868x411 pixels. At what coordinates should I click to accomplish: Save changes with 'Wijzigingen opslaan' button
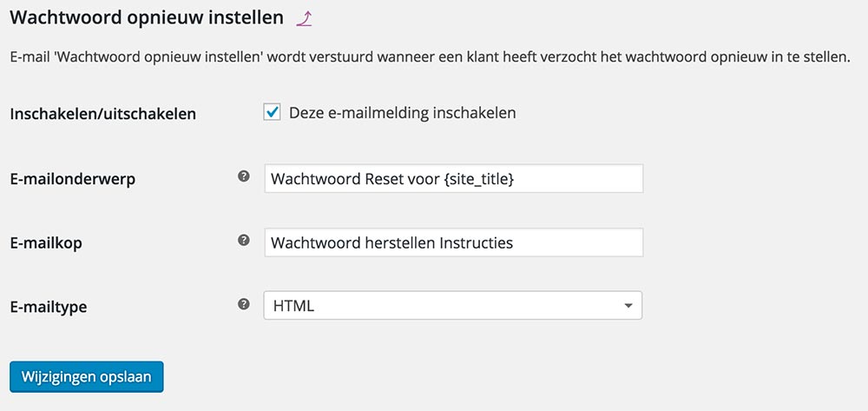(x=86, y=376)
